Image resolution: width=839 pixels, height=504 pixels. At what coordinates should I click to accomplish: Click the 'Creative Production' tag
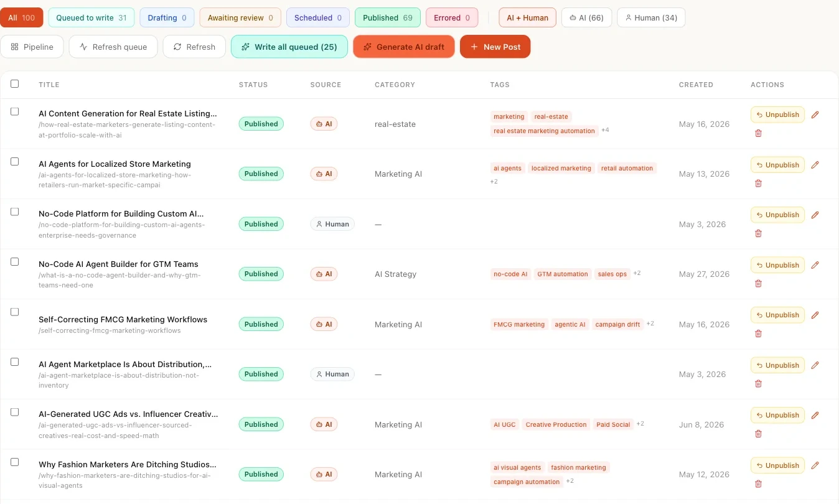556,424
